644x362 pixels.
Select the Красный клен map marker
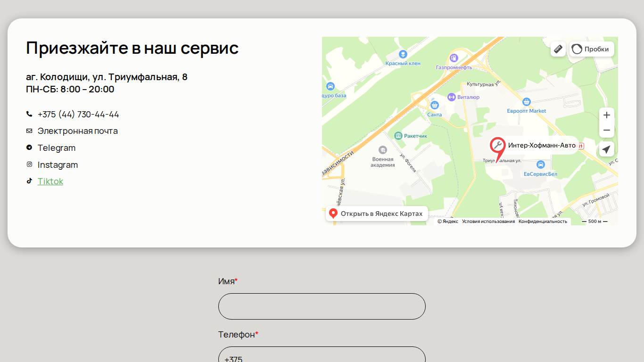pos(403,54)
